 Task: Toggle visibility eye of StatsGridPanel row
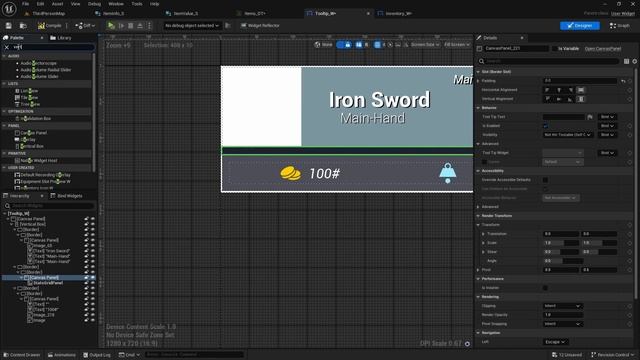tap(93, 283)
